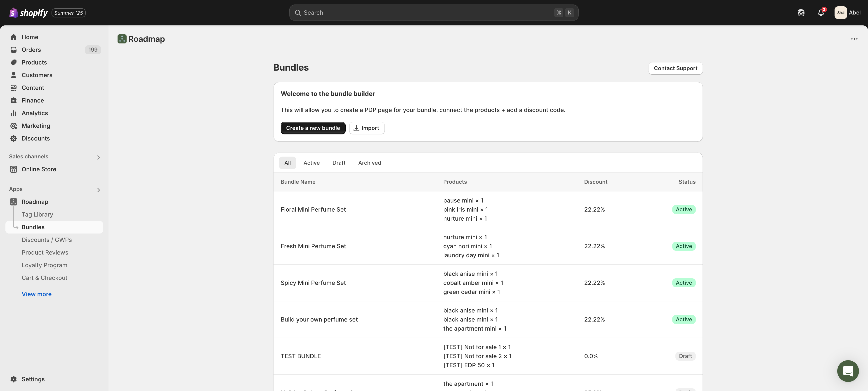Click Create a new bundle button

[x=313, y=128]
